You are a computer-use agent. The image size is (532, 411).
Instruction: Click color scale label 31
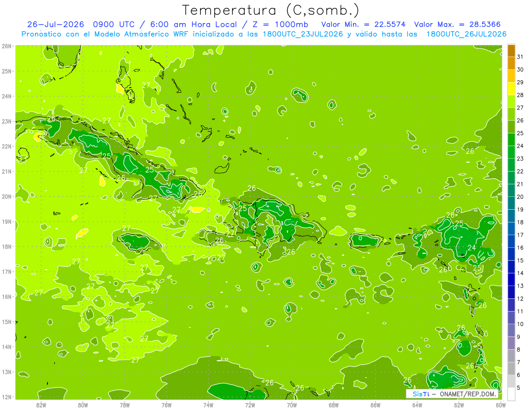pyautogui.click(x=520, y=57)
